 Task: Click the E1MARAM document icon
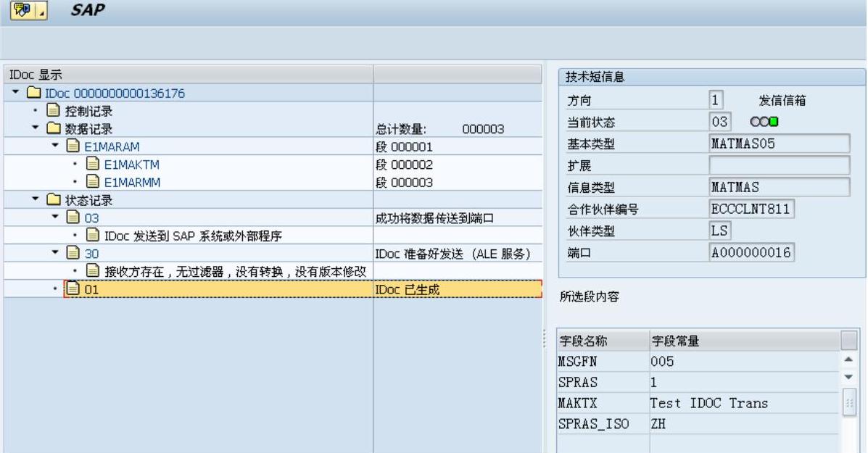coord(73,146)
